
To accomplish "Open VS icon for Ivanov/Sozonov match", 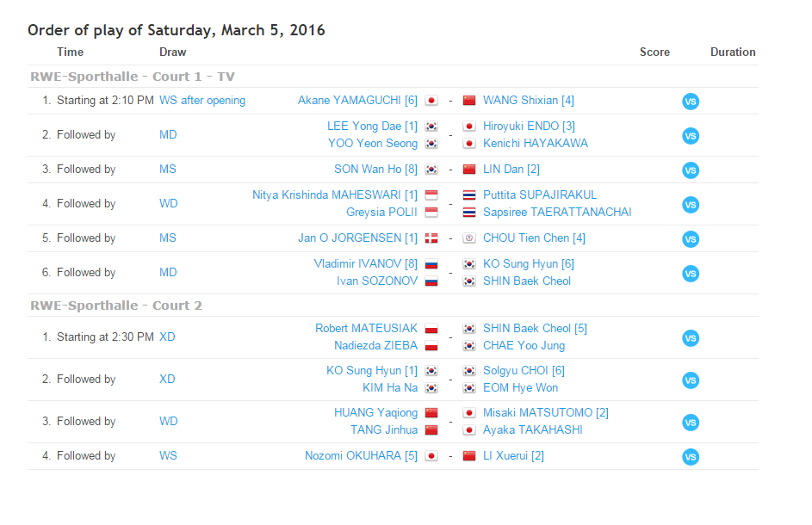I will coord(690,274).
